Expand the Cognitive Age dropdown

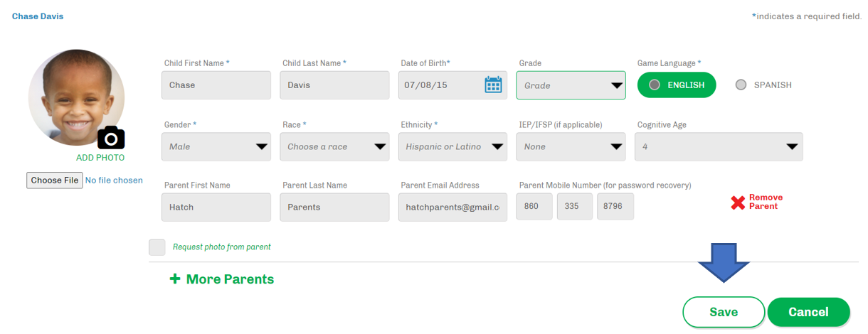point(719,147)
